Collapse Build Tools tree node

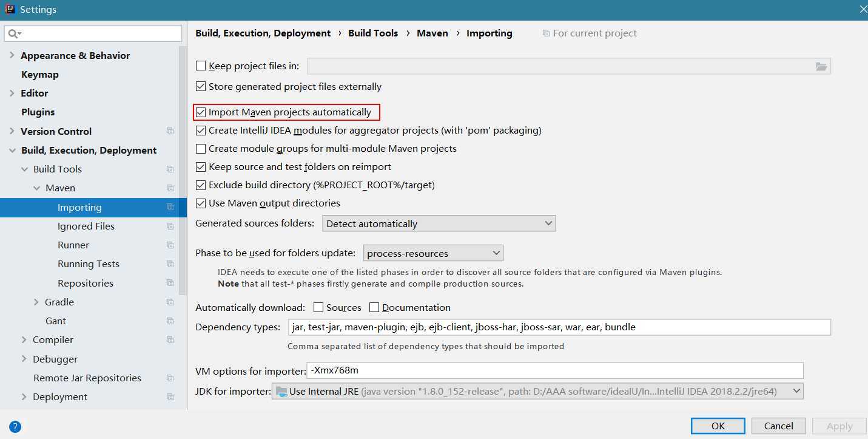coord(24,169)
